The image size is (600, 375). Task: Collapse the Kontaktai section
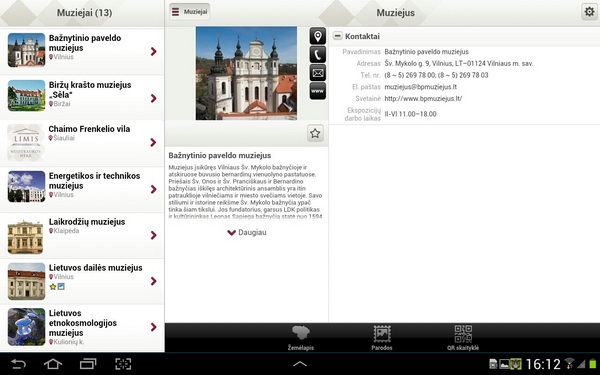pyautogui.click(x=338, y=36)
